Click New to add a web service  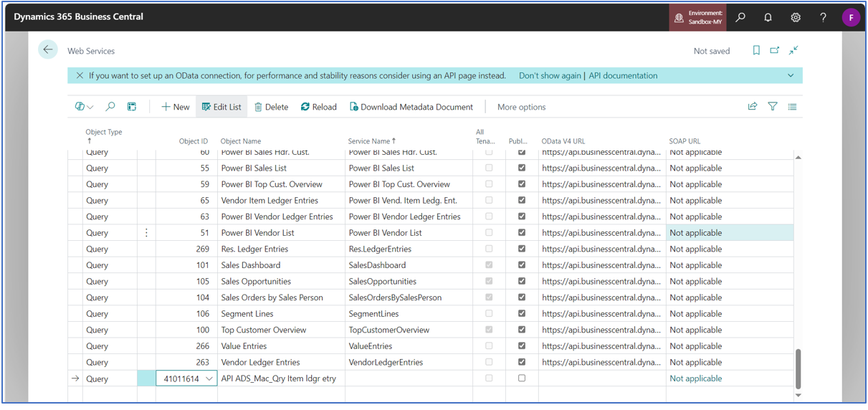coord(176,107)
